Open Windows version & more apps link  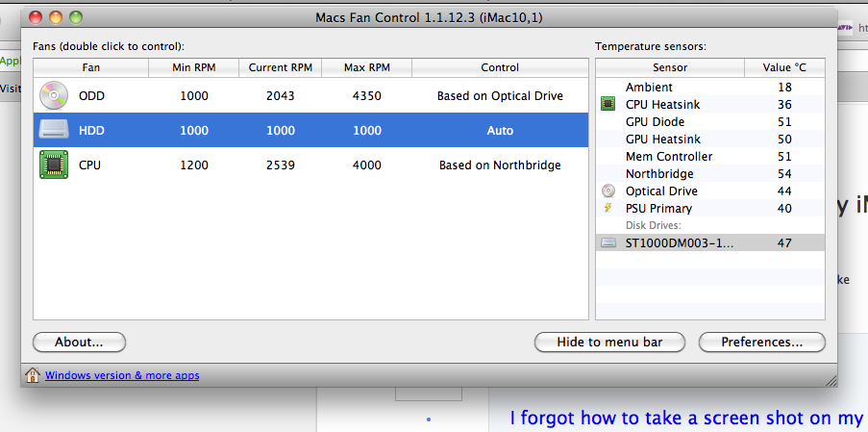(122, 375)
